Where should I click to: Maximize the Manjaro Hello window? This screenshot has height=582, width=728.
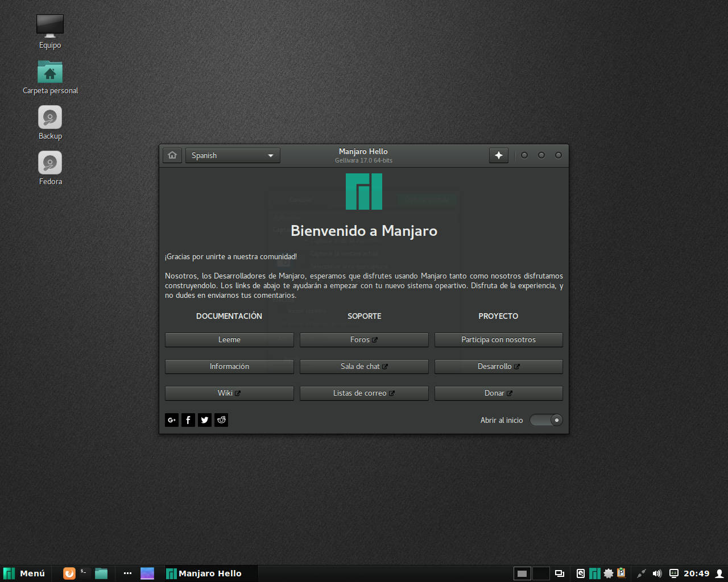tap(541, 155)
